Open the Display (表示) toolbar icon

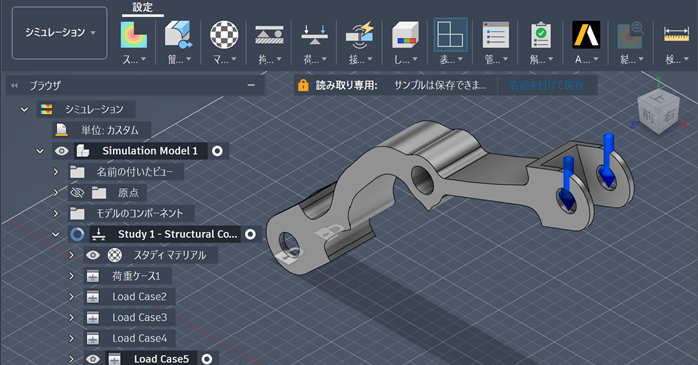tap(450, 35)
